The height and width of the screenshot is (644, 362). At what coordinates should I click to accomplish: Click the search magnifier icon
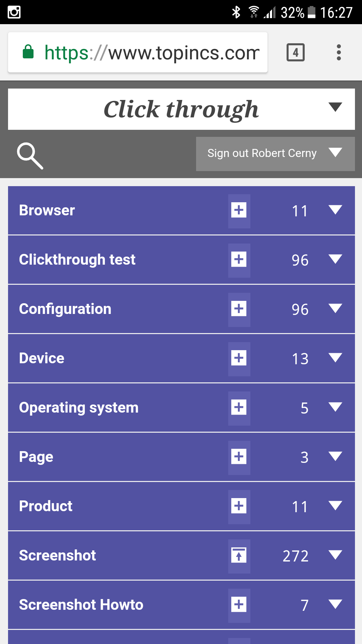30,156
